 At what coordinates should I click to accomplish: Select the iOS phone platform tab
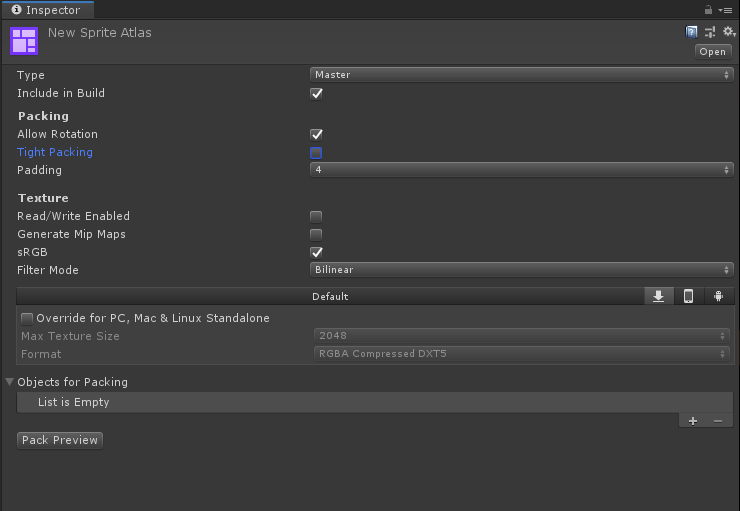689,296
